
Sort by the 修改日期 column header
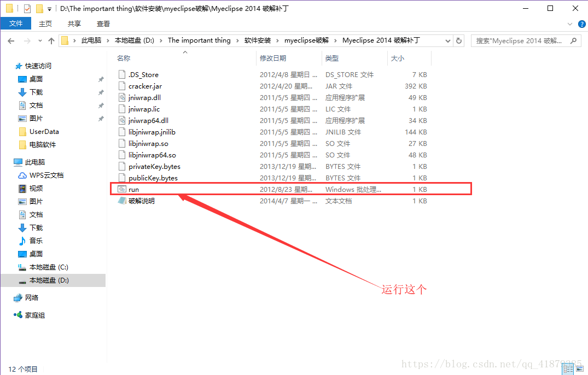coord(272,58)
